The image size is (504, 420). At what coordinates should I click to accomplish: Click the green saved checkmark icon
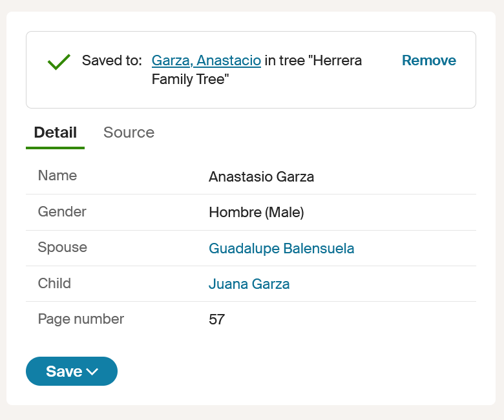coord(59,62)
